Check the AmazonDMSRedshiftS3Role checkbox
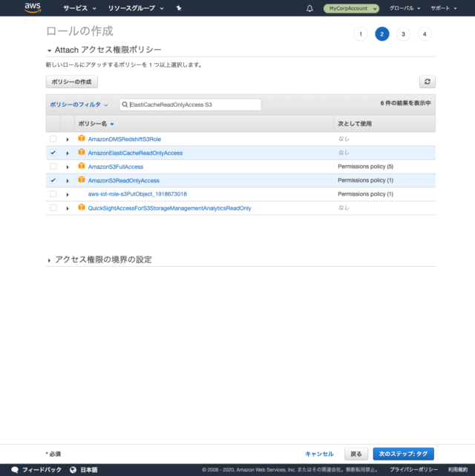The image size is (475, 476). coord(53,139)
